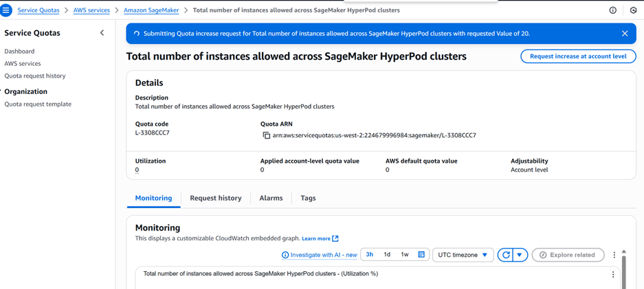Go to Amazon SageMaker breadcrumb link

151,10
